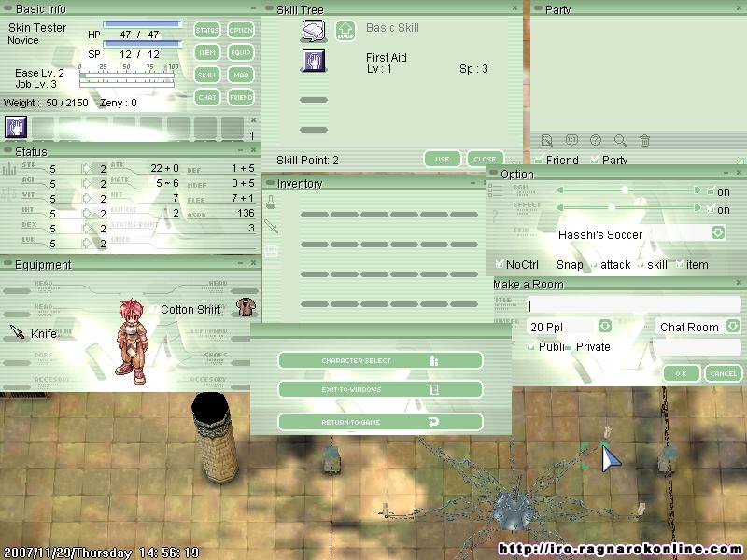Click the create party icon in Party window
Screen dimensions: 747x560
pyautogui.click(x=547, y=140)
